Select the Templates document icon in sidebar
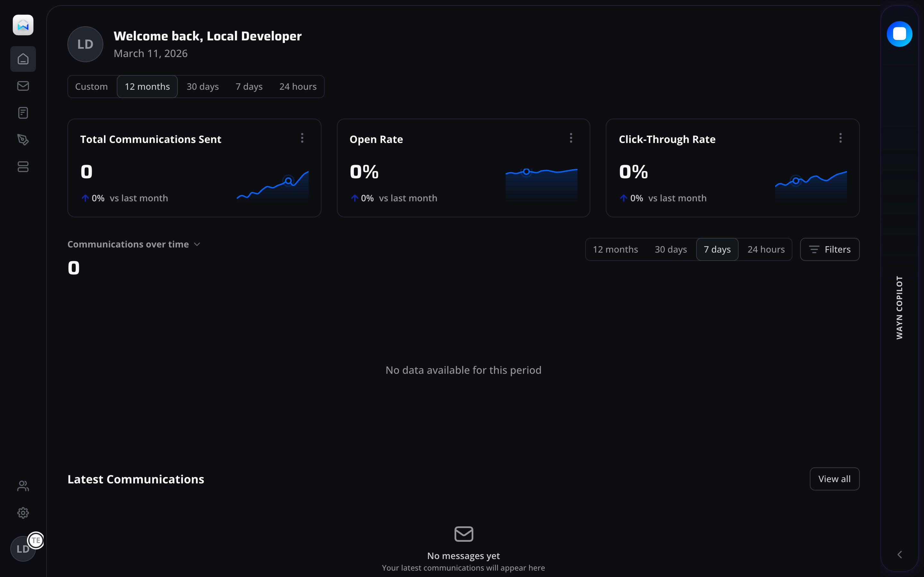 (23, 113)
